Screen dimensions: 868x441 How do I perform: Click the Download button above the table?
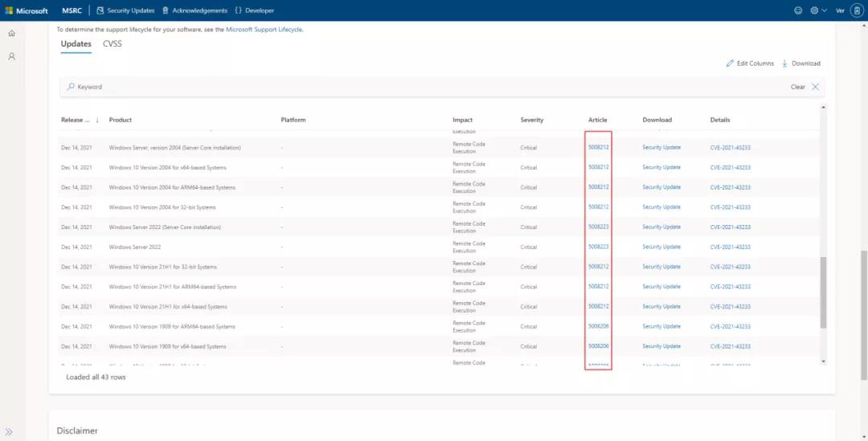801,63
